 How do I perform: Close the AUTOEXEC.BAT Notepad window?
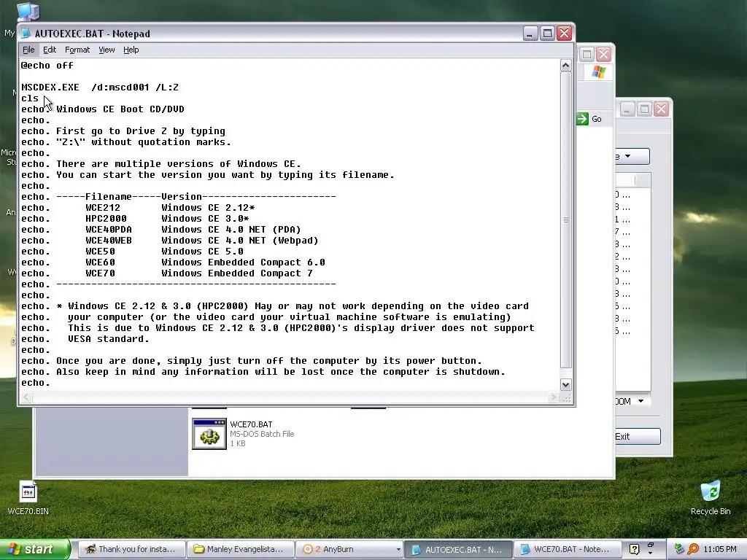coord(565,34)
